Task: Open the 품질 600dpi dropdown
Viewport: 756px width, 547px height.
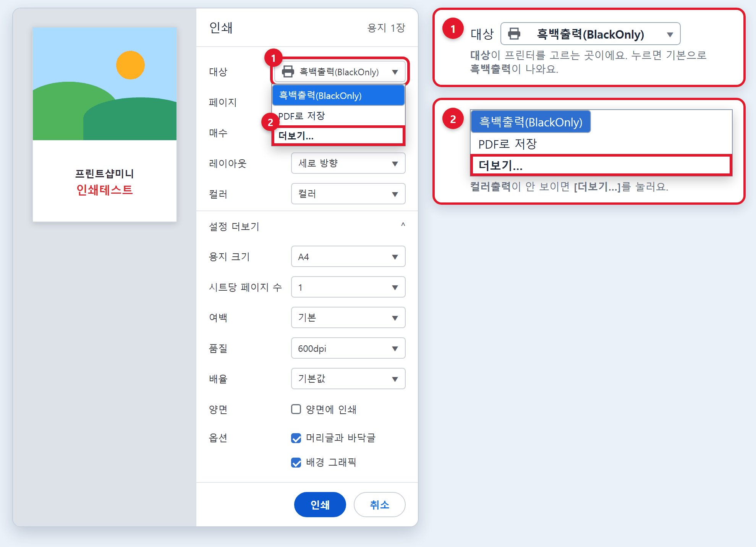Action: pyautogui.click(x=348, y=348)
